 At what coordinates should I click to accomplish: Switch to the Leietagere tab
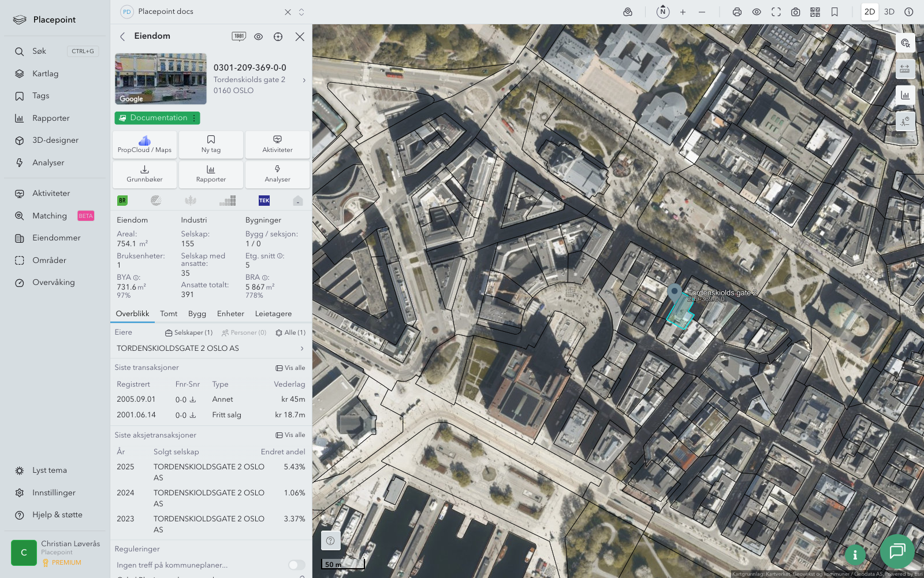(x=273, y=314)
